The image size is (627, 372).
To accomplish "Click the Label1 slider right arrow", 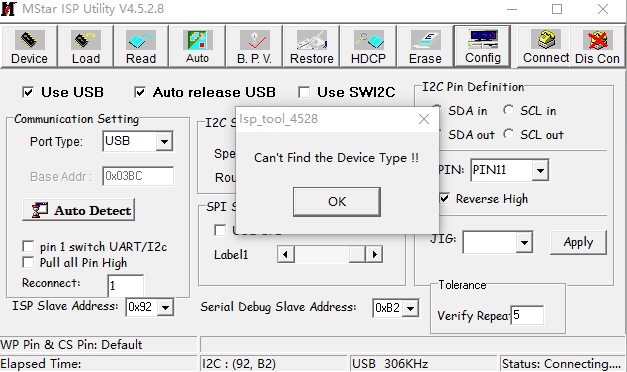I will 374,254.
